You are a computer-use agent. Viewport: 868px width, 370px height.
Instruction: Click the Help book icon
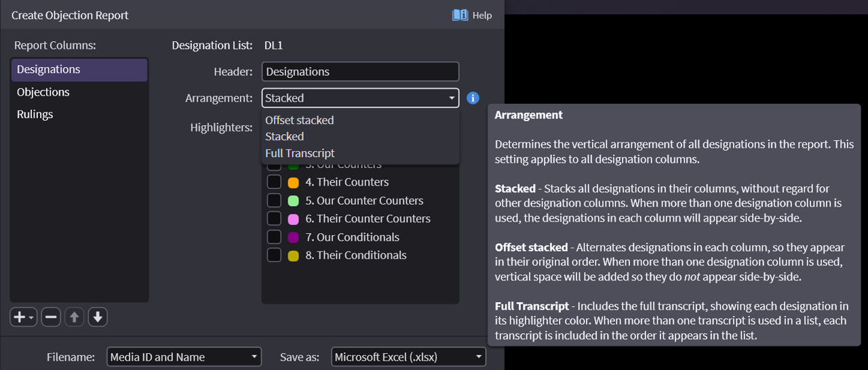pos(460,15)
